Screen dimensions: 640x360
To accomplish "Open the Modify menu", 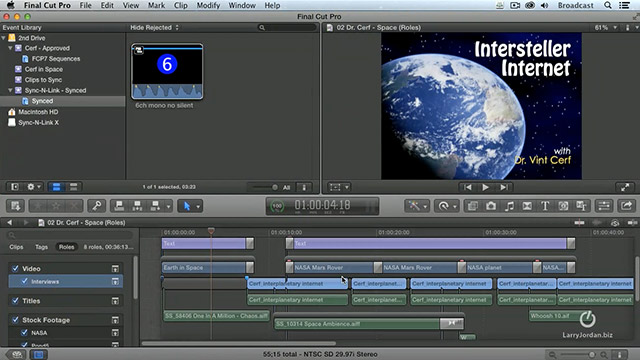I will (x=208, y=5).
